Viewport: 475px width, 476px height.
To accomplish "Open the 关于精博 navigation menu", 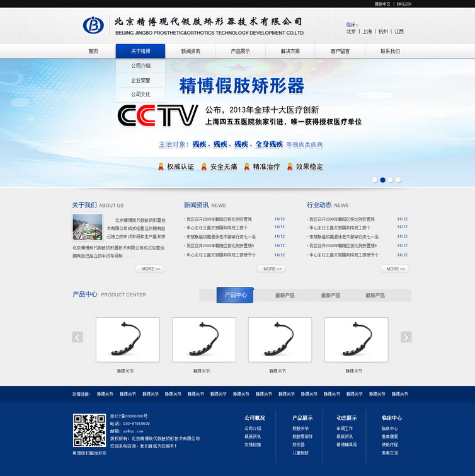I will tap(140, 51).
